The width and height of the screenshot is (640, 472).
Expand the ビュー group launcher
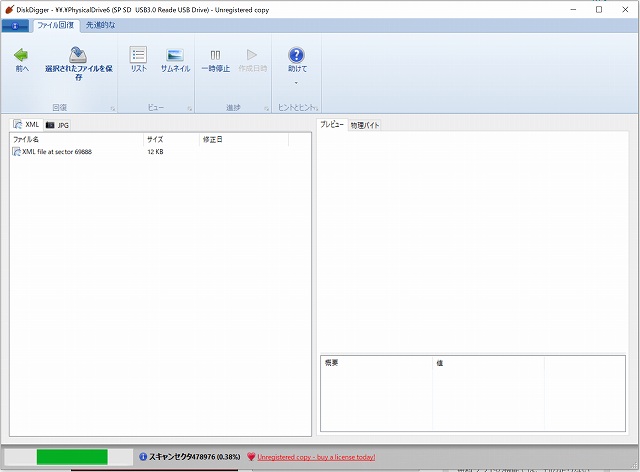(x=189, y=109)
